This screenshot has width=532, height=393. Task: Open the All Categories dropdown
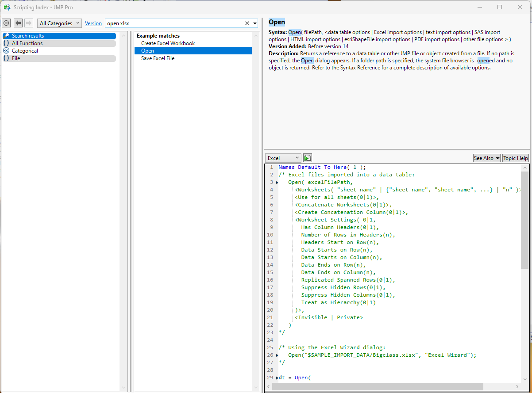click(59, 23)
